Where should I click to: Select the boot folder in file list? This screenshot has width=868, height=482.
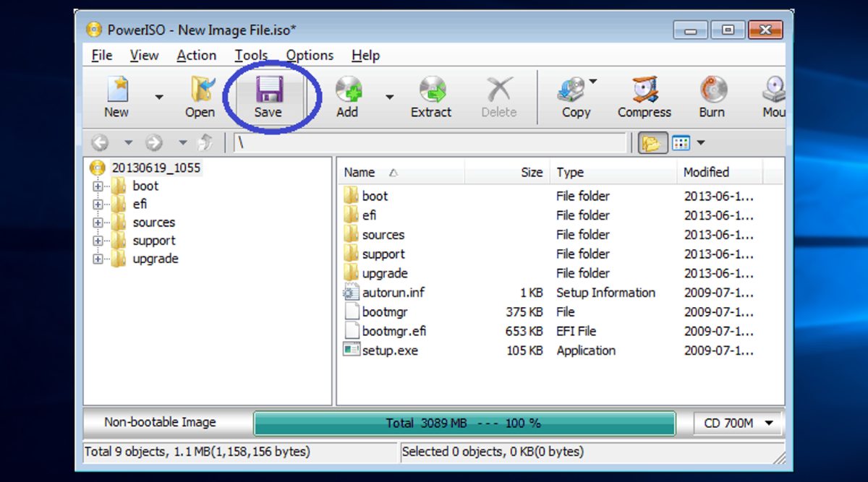point(375,196)
